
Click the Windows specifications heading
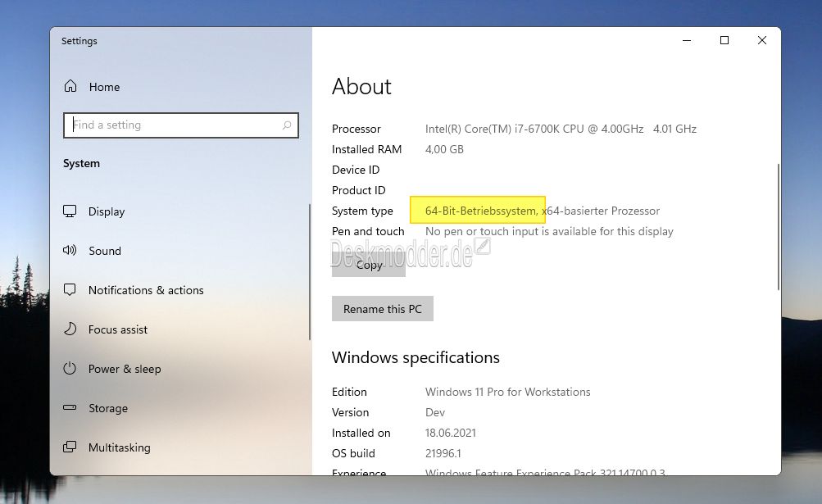click(416, 357)
